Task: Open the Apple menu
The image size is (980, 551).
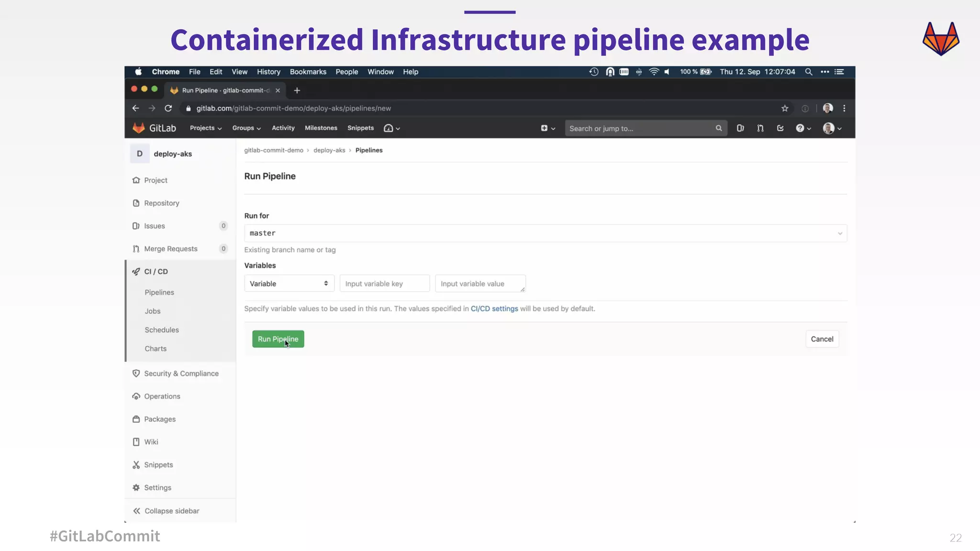Action: coord(138,72)
